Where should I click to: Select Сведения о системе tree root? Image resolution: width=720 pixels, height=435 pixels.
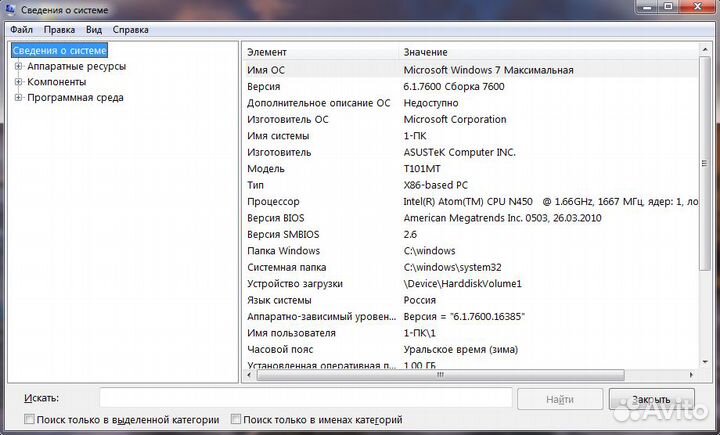coord(59,51)
